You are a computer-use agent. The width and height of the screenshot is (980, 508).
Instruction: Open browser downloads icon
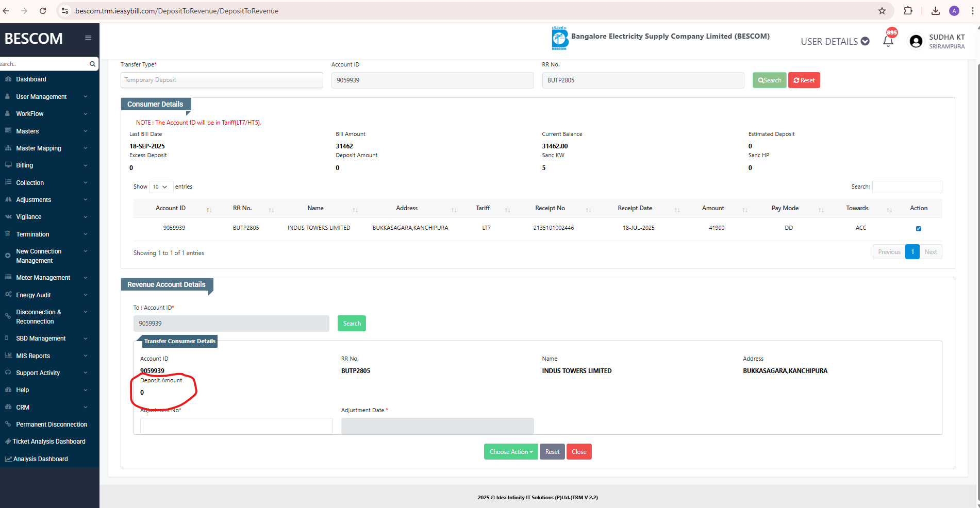[x=936, y=11]
